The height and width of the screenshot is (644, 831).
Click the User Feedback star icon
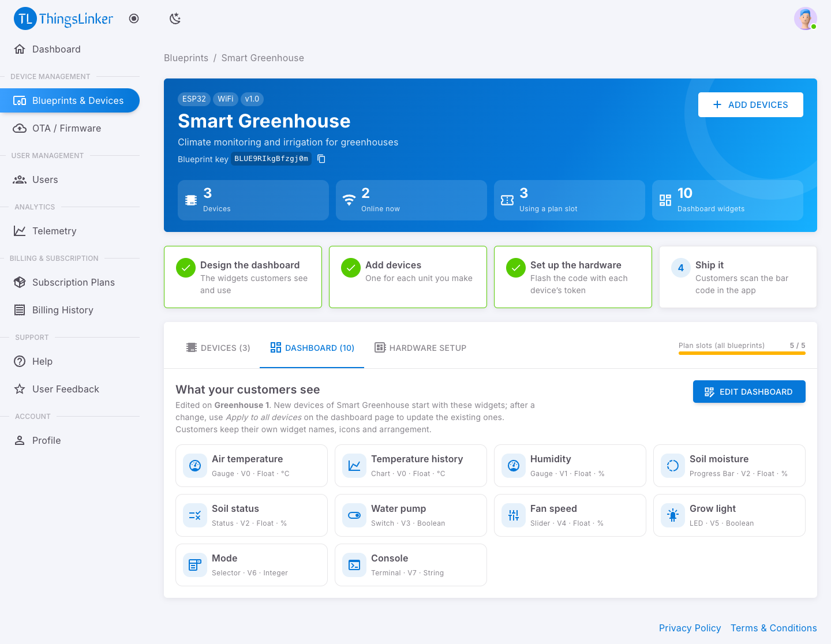(20, 389)
